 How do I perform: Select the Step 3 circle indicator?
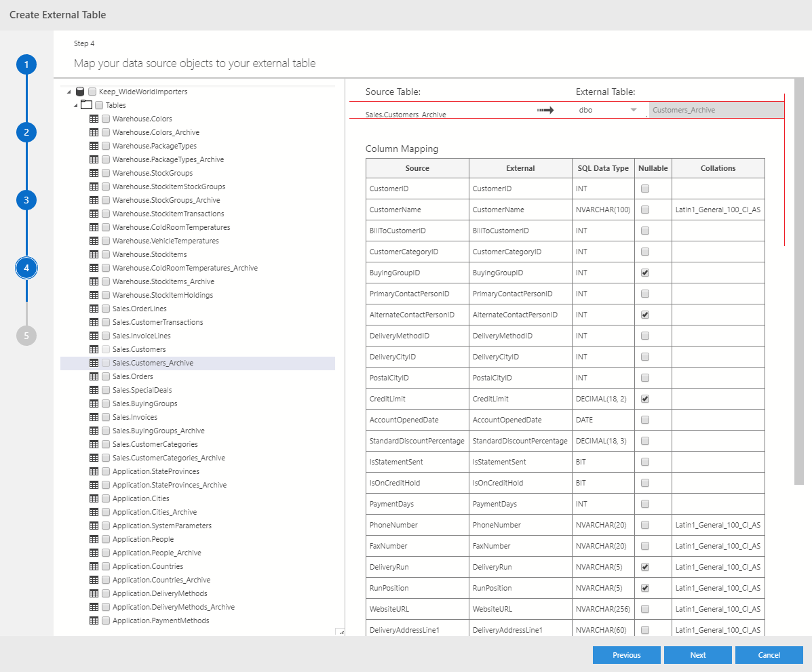point(26,200)
